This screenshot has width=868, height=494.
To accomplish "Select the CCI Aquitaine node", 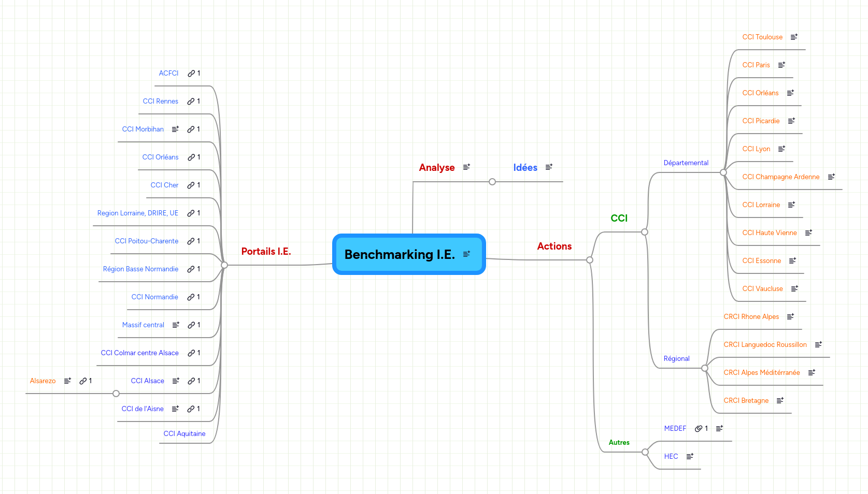I will (184, 433).
